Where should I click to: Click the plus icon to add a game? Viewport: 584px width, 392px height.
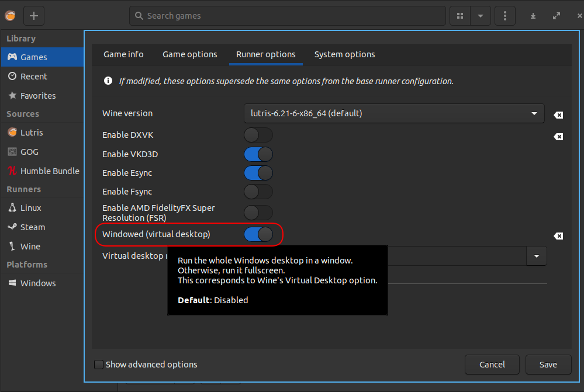click(x=33, y=16)
